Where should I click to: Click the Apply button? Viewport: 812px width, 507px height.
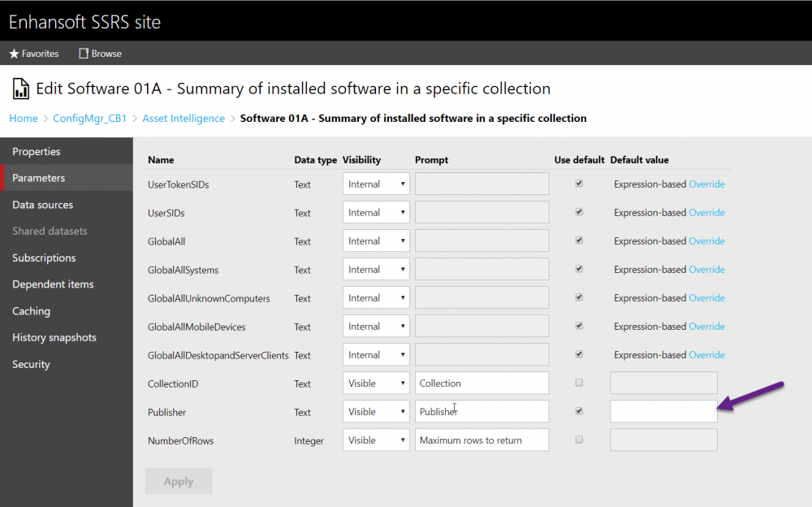point(179,481)
